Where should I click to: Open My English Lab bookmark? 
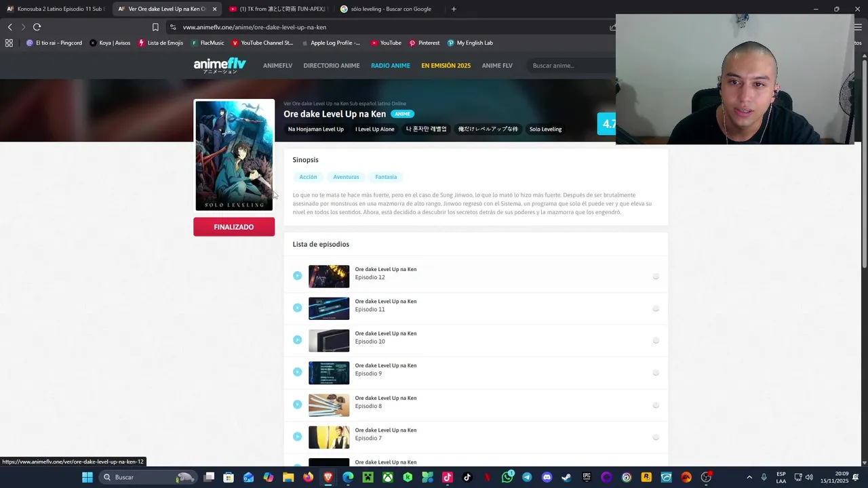click(x=470, y=43)
